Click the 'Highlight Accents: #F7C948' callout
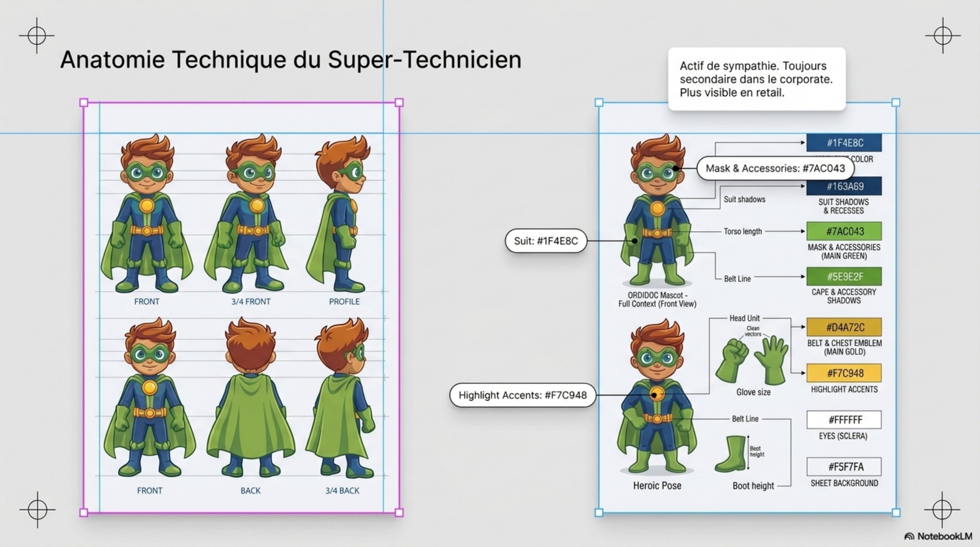This screenshot has width=980, height=547. 522,395
